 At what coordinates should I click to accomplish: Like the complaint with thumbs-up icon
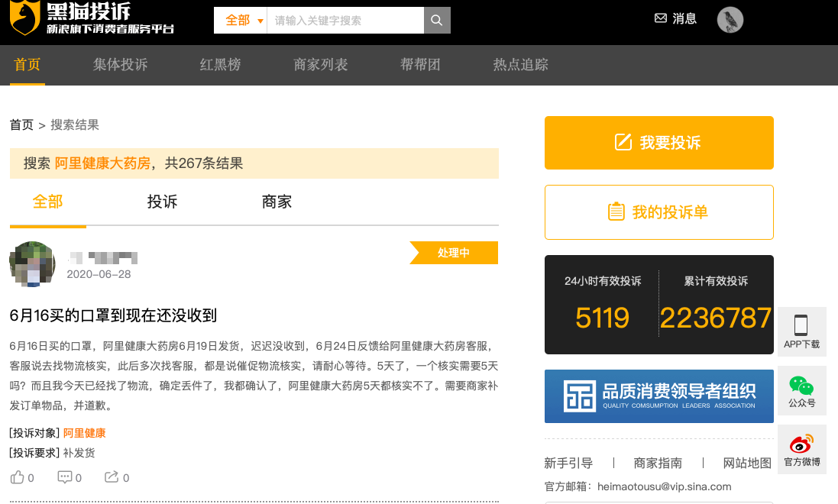click(18, 477)
